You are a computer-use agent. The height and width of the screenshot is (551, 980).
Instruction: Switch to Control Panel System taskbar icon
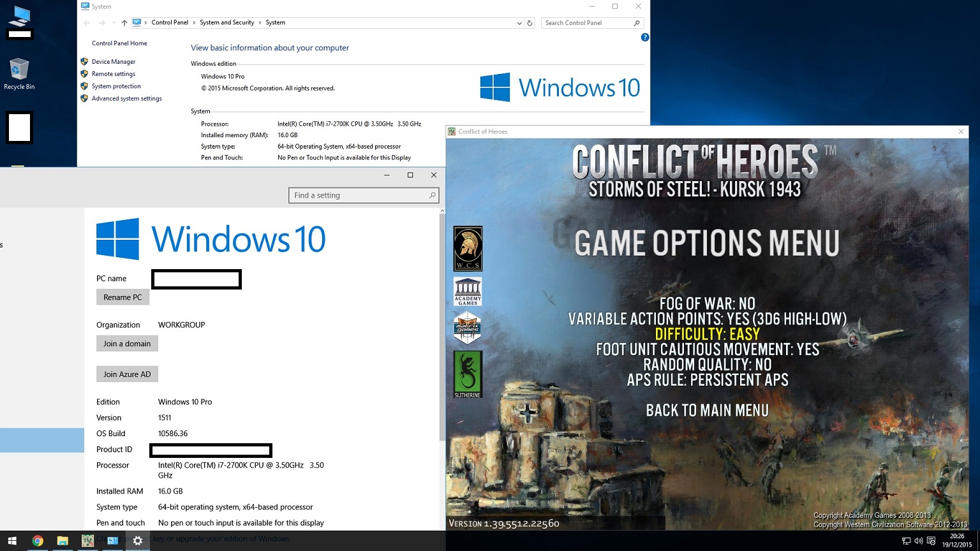coord(112,541)
